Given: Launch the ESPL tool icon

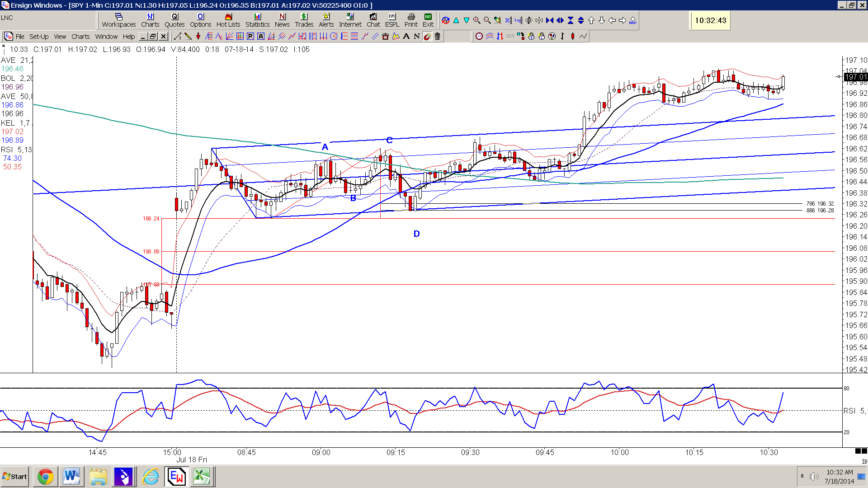Looking at the screenshot, I should [x=392, y=20].
